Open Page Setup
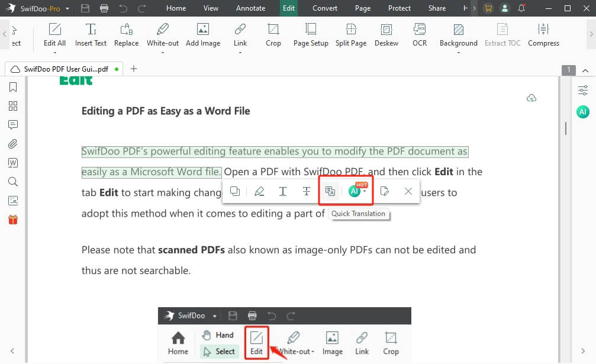Image resolution: width=596 pixels, height=364 pixels. [311, 34]
